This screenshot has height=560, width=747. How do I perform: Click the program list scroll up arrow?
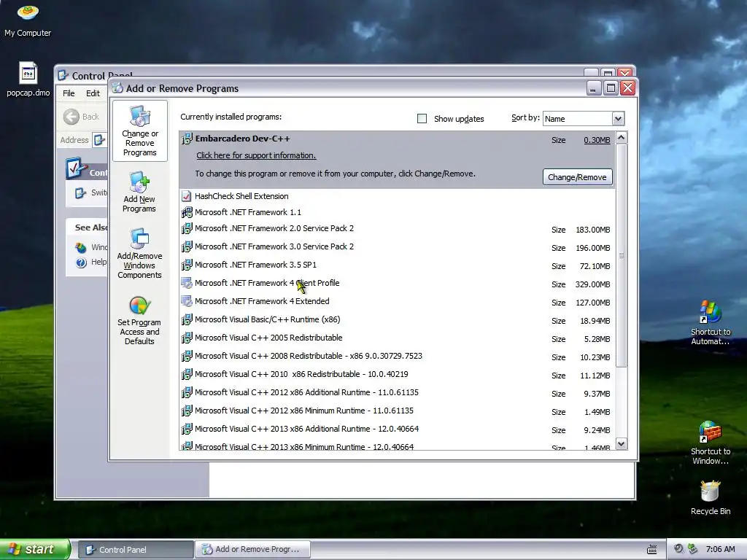tap(622, 138)
